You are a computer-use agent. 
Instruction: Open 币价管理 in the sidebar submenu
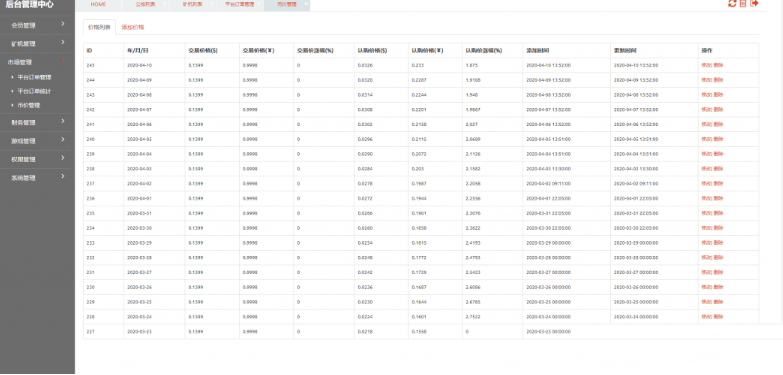28,105
